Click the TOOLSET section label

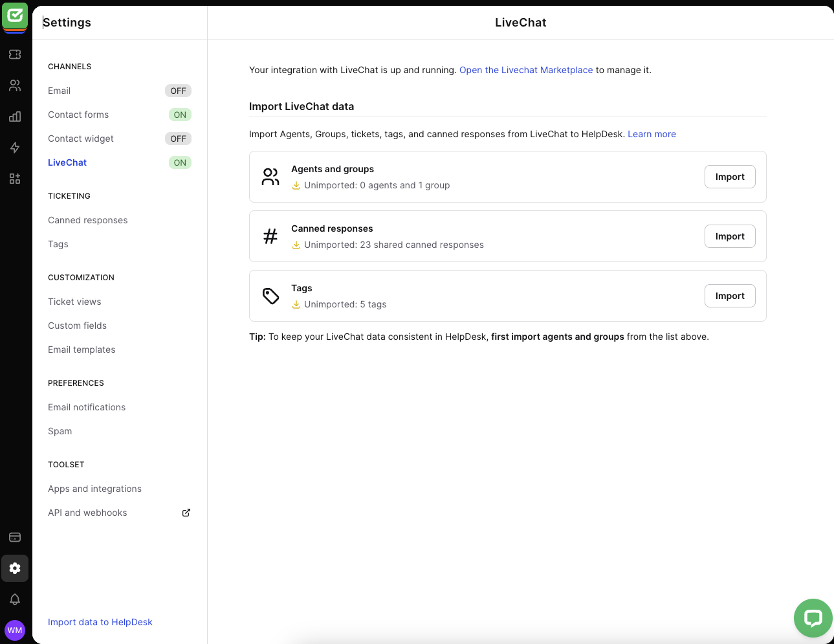pos(66,465)
